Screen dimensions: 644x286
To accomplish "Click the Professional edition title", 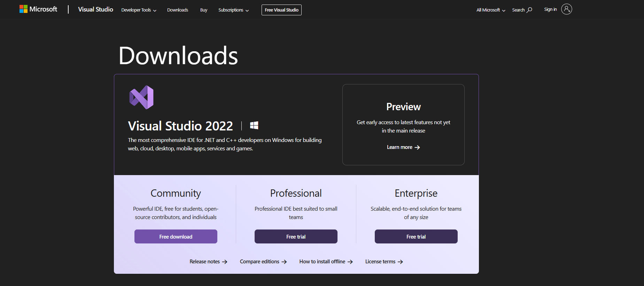I will [296, 193].
